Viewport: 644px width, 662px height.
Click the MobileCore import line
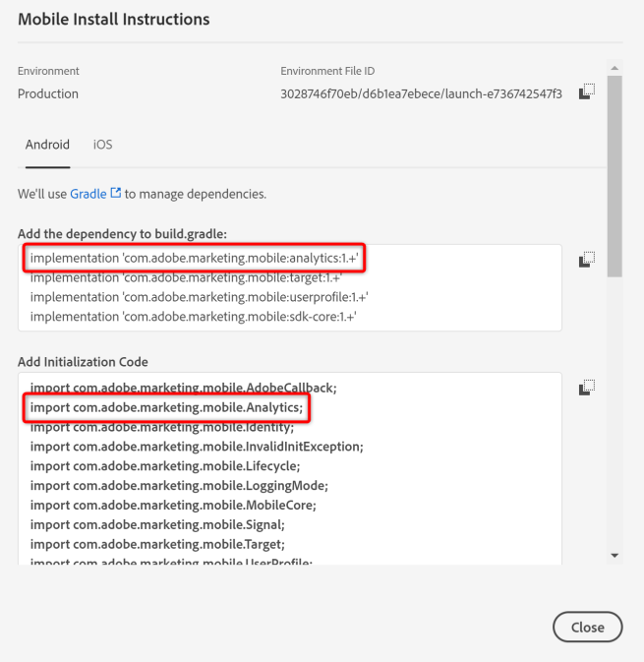(173, 505)
